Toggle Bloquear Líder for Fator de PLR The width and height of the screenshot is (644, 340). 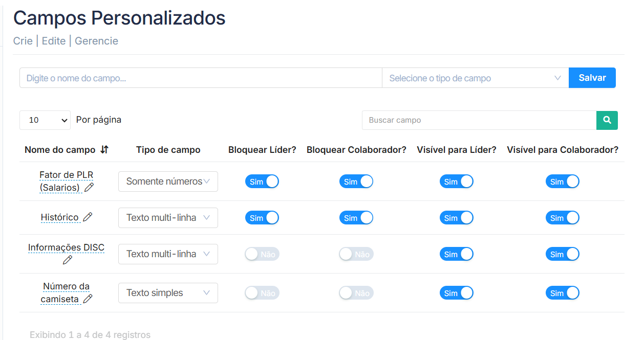(262, 182)
